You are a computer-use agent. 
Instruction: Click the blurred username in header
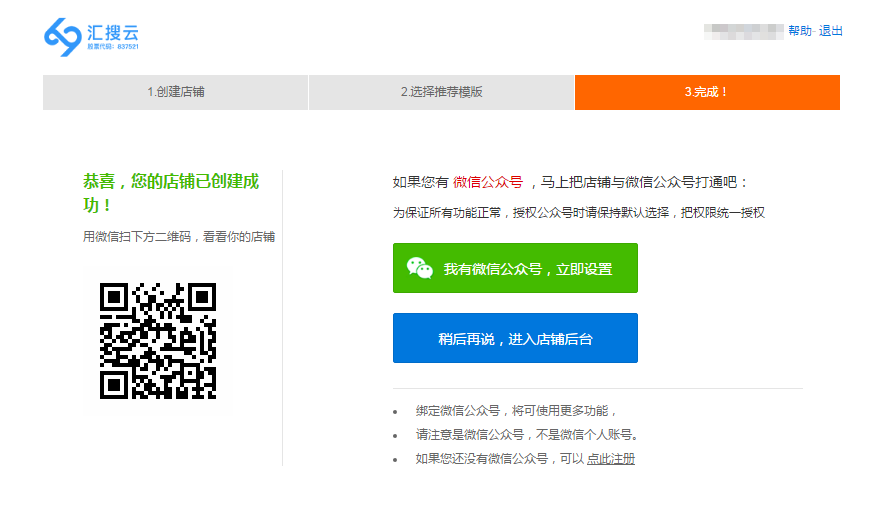click(x=743, y=31)
